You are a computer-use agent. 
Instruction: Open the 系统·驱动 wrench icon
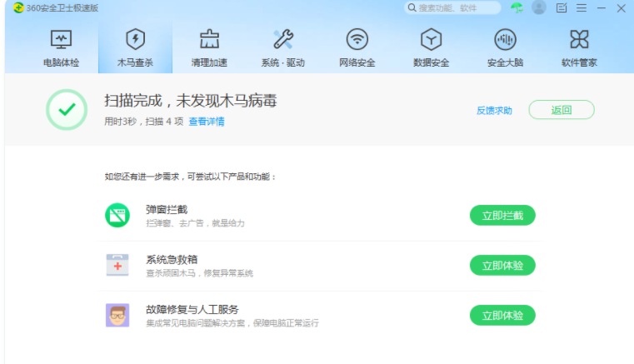(x=283, y=39)
